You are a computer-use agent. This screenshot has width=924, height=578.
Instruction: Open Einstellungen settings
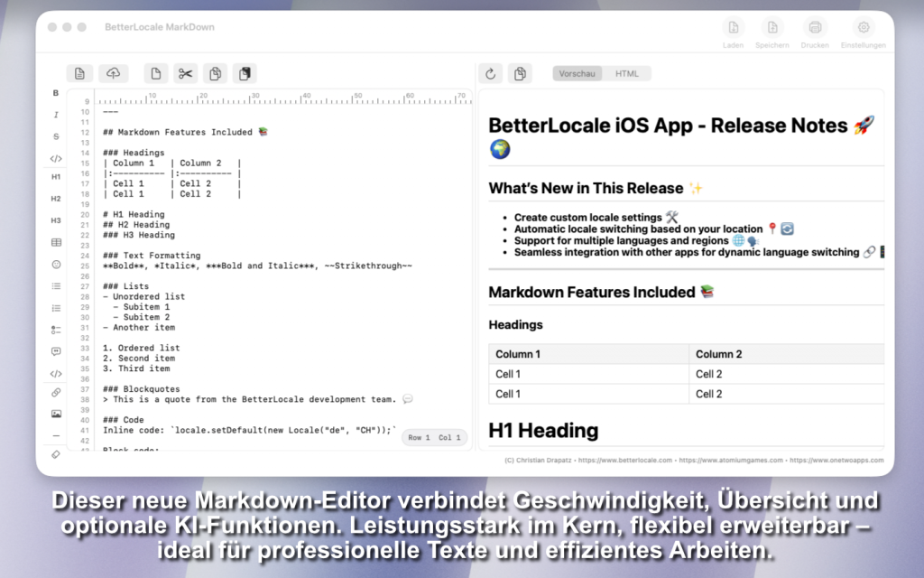coord(863,33)
